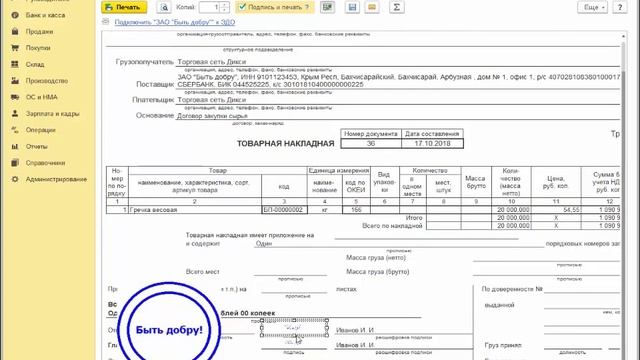Open Справочники section in sidebar

click(45, 163)
